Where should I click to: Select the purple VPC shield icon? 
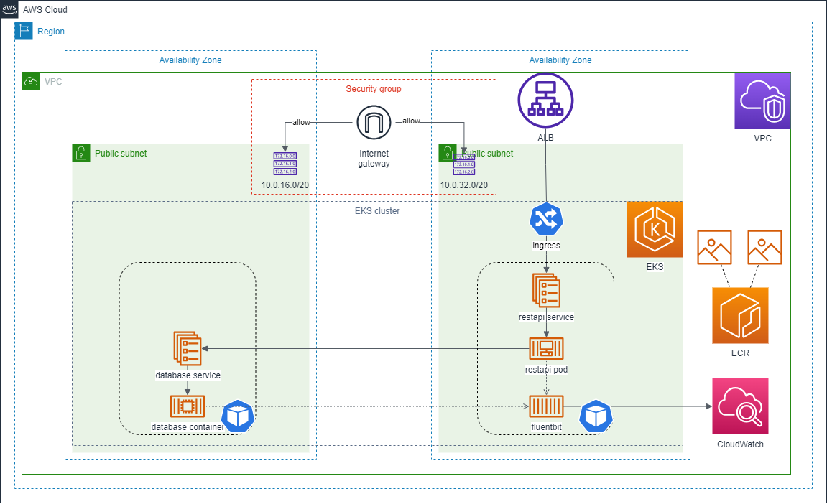pos(762,101)
